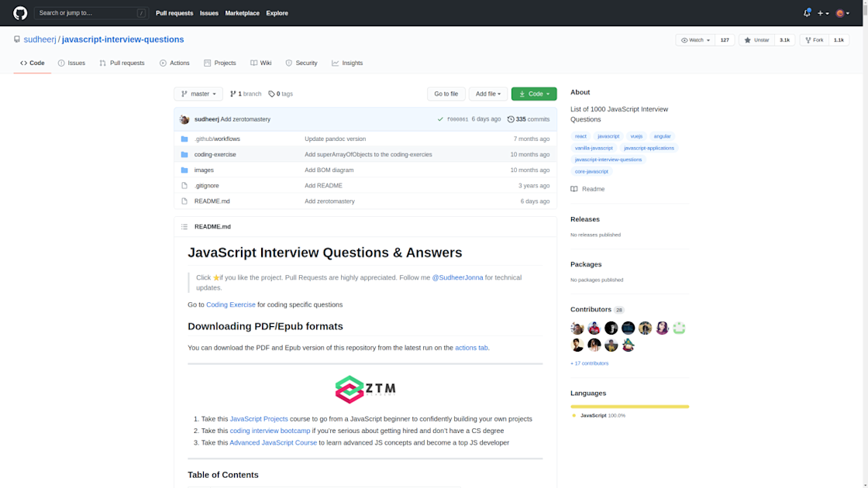Open the notifications bell
Screen dimensions: 868x488
click(x=807, y=12)
